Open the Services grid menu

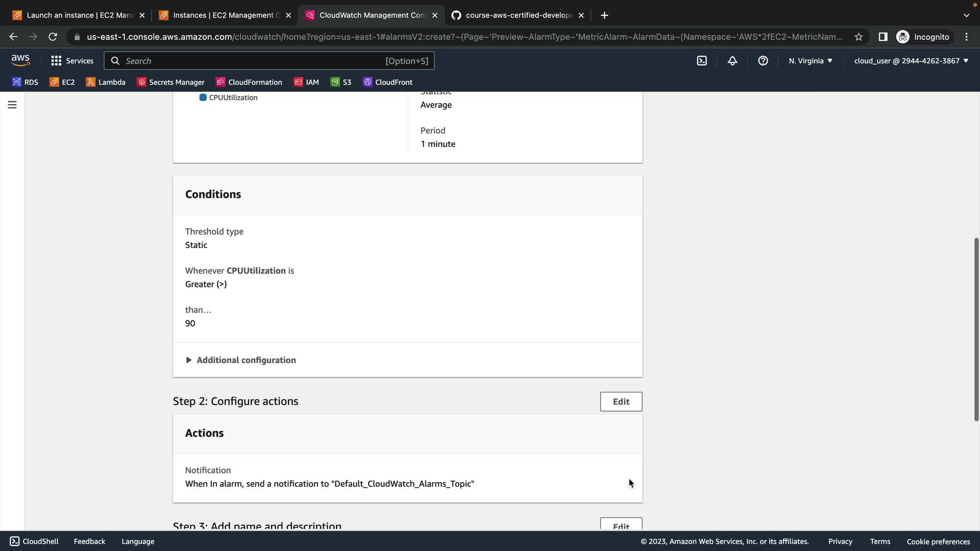point(72,61)
